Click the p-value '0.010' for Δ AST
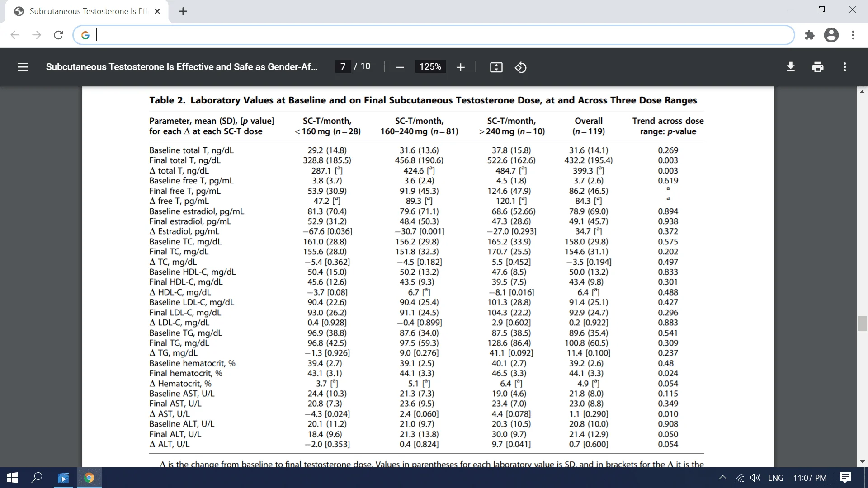This screenshot has height=488, width=868. click(668, 414)
